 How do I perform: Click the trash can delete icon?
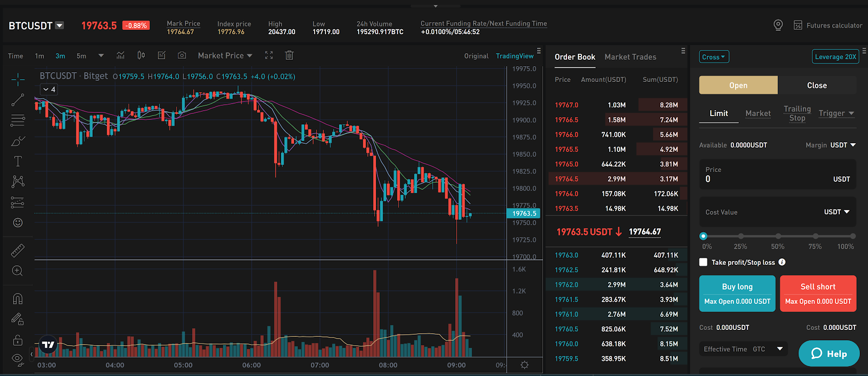(290, 55)
